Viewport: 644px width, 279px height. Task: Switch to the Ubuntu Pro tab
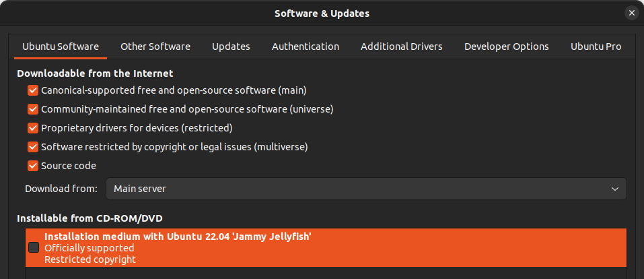pyautogui.click(x=596, y=46)
